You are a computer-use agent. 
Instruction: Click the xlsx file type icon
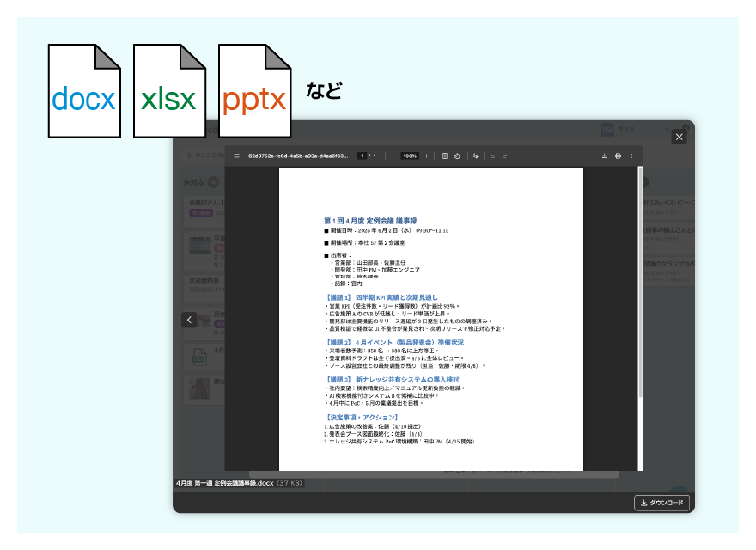[169, 91]
